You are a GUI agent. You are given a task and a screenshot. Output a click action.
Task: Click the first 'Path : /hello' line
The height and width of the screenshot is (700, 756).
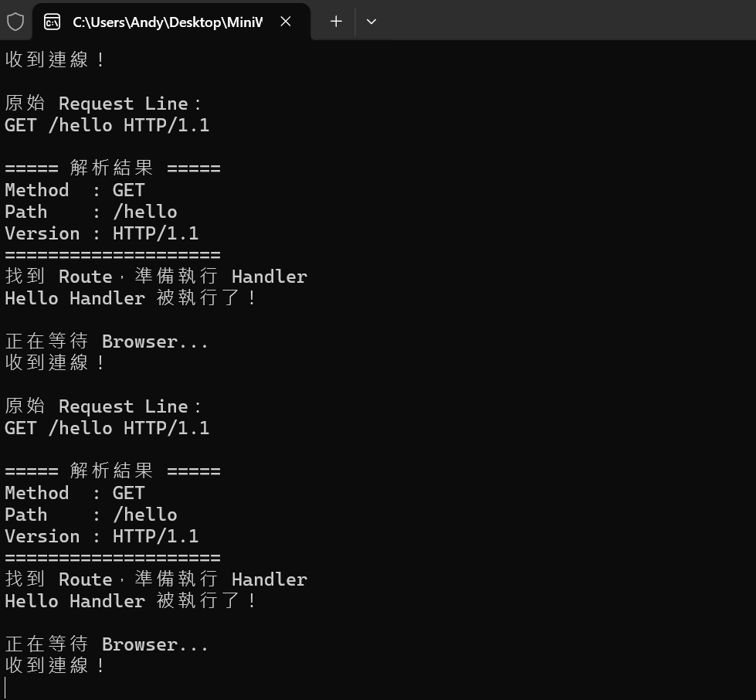pyautogui.click(x=91, y=212)
